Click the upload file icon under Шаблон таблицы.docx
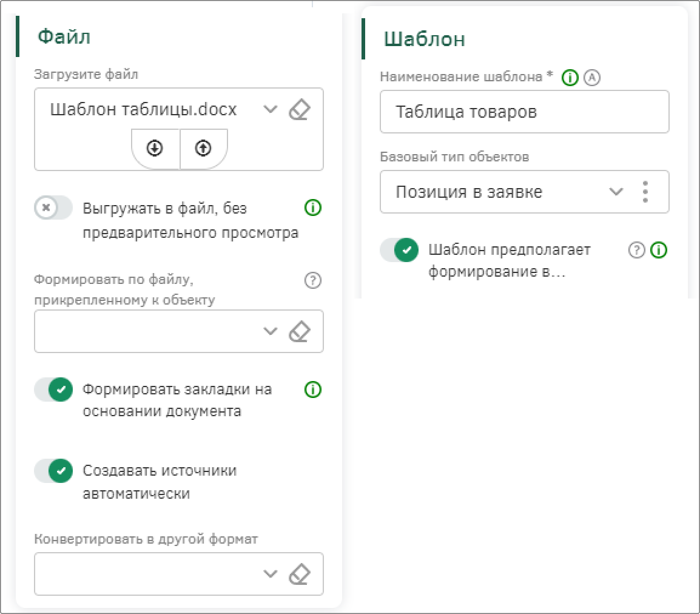 tap(203, 148)
